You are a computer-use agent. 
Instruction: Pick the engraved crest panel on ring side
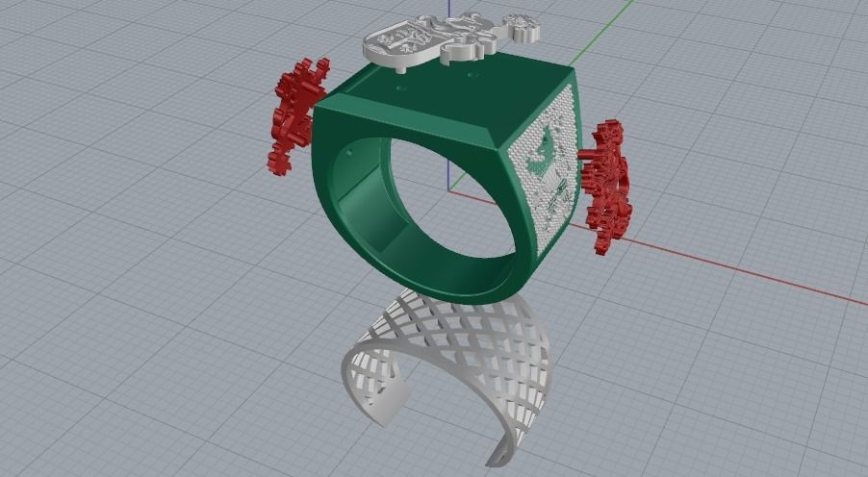544,171
